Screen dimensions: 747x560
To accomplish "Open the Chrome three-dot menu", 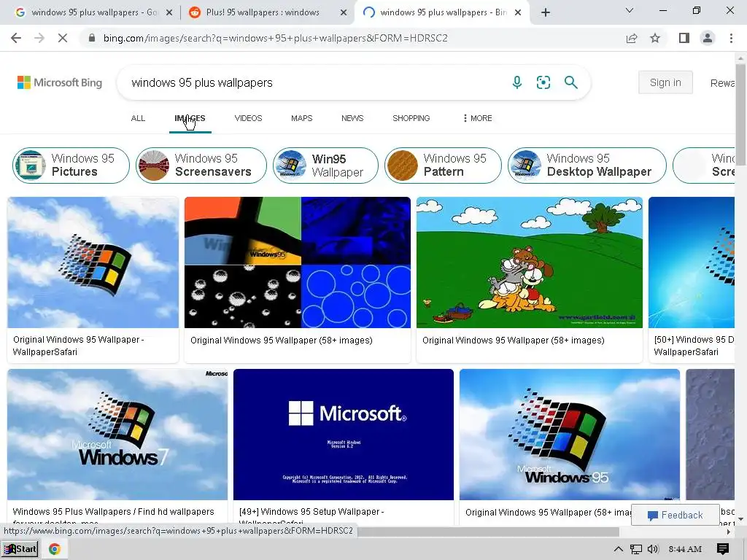I will click(731, 38).
